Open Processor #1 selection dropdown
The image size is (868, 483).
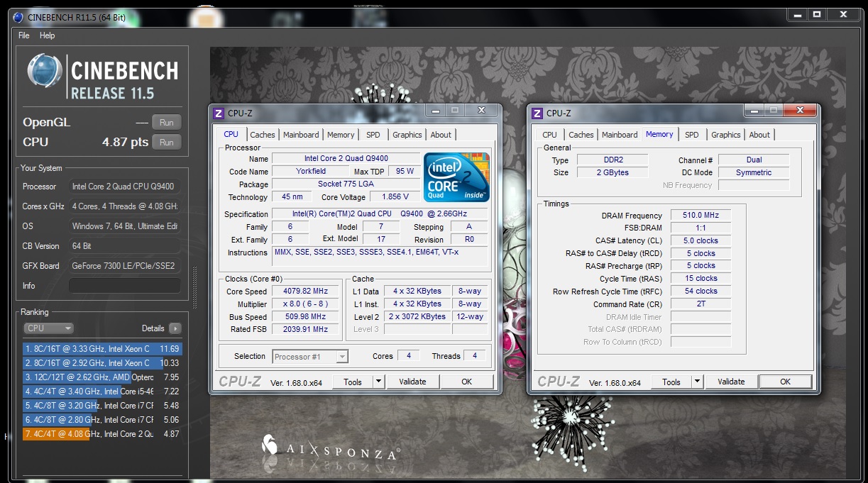click(x=310, y=357)
